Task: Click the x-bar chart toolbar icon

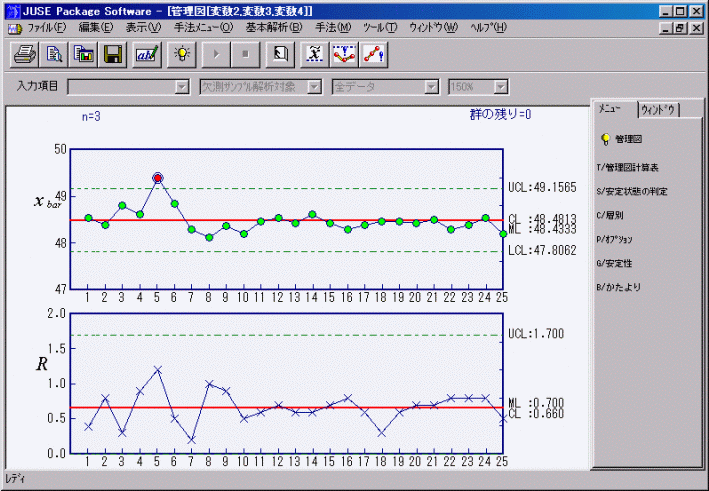Action: click(315, 54)
